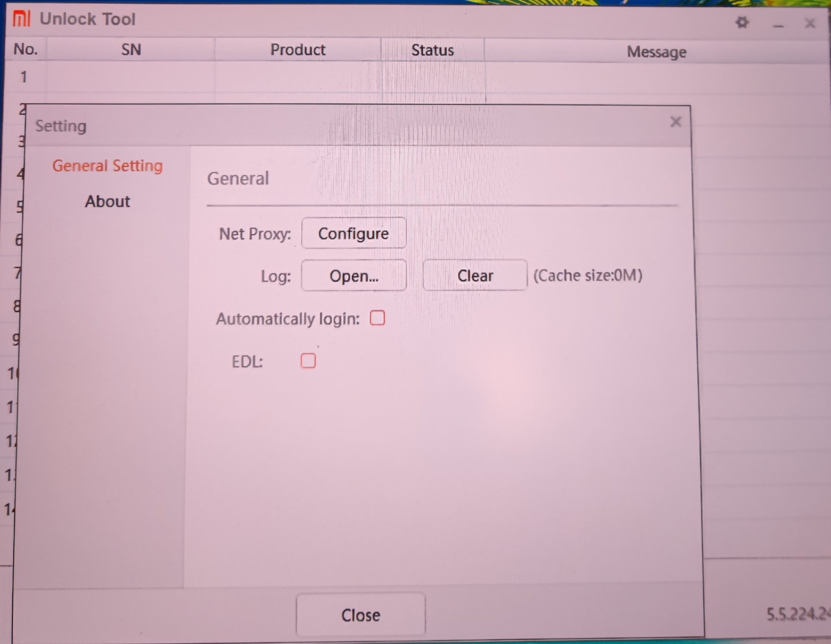Click the No. column header

coord(26,49)
